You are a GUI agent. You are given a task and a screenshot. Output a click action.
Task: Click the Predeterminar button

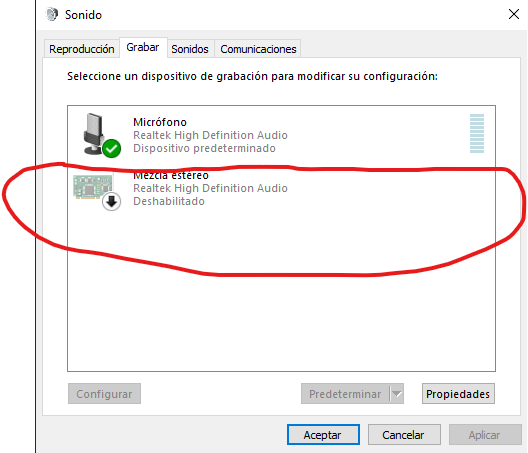[345, 393]
